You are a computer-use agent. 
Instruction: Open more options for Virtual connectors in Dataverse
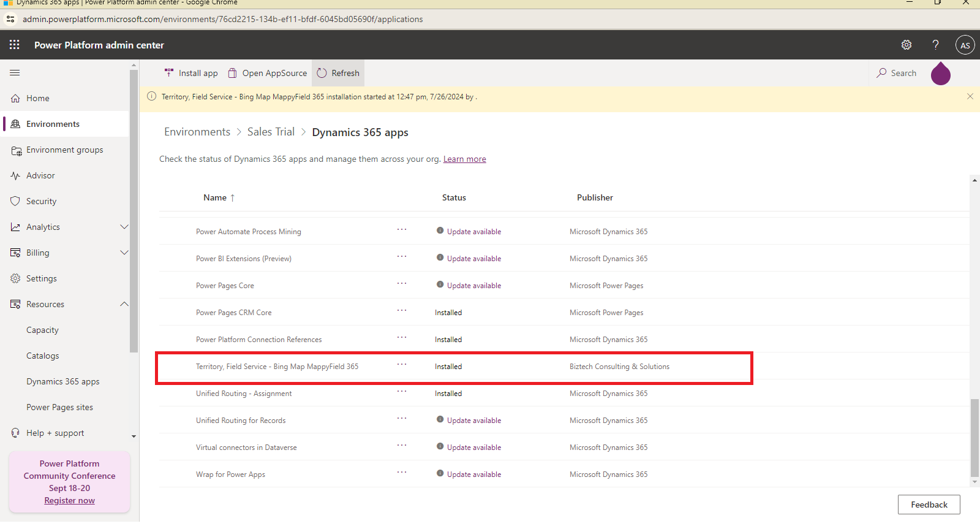point(402,445)
